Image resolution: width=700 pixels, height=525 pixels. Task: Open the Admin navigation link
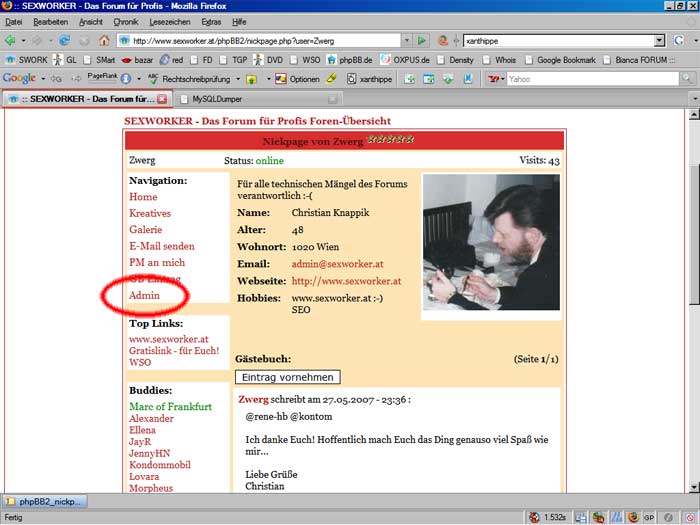coord(144,296)
